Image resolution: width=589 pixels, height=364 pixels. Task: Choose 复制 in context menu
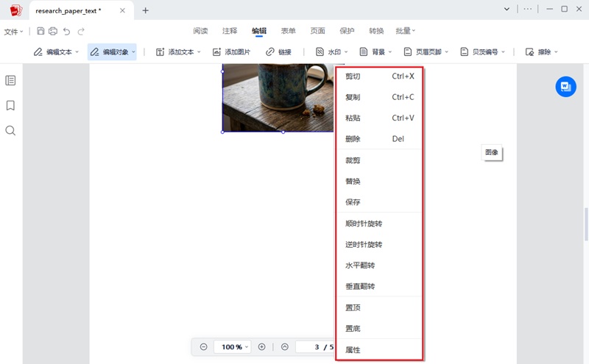[379, 97]
